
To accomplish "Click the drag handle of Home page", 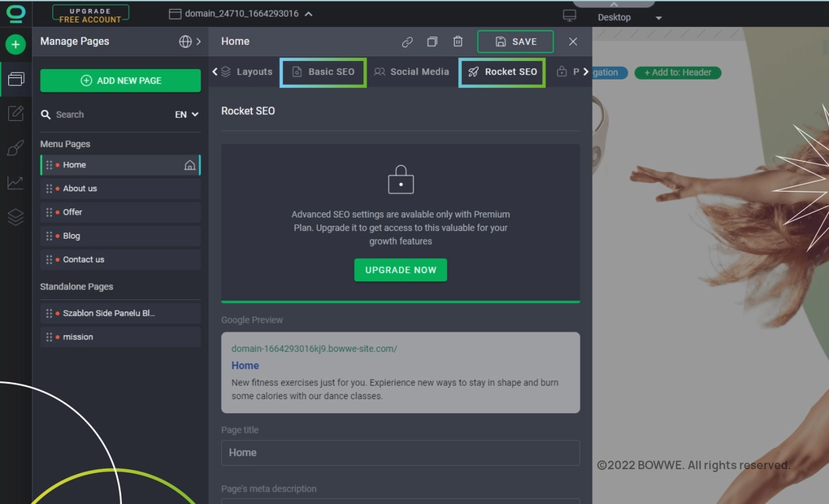I will click(x=49, y=165).
